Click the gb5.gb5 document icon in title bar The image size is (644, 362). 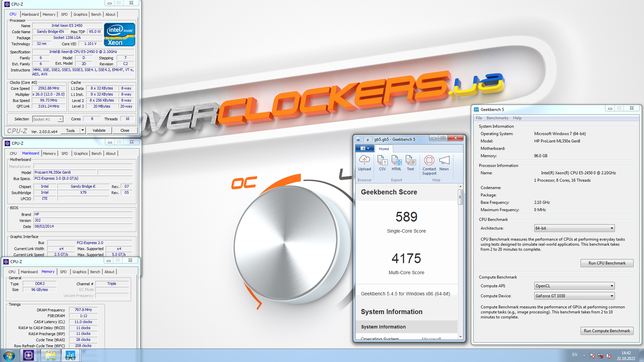coord(358,139)
